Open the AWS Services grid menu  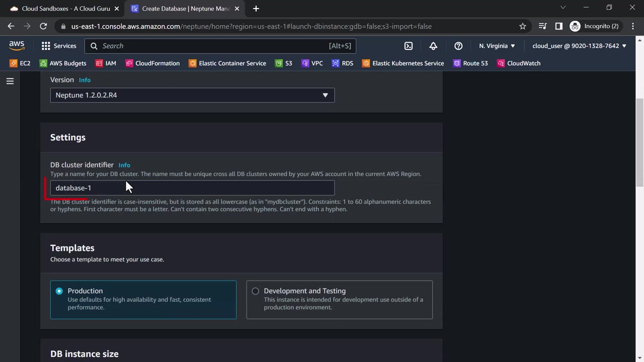pos(59,46)
